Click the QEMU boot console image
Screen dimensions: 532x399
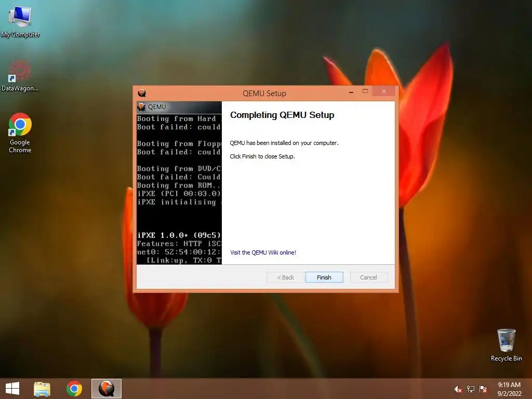tap(179, 183)
